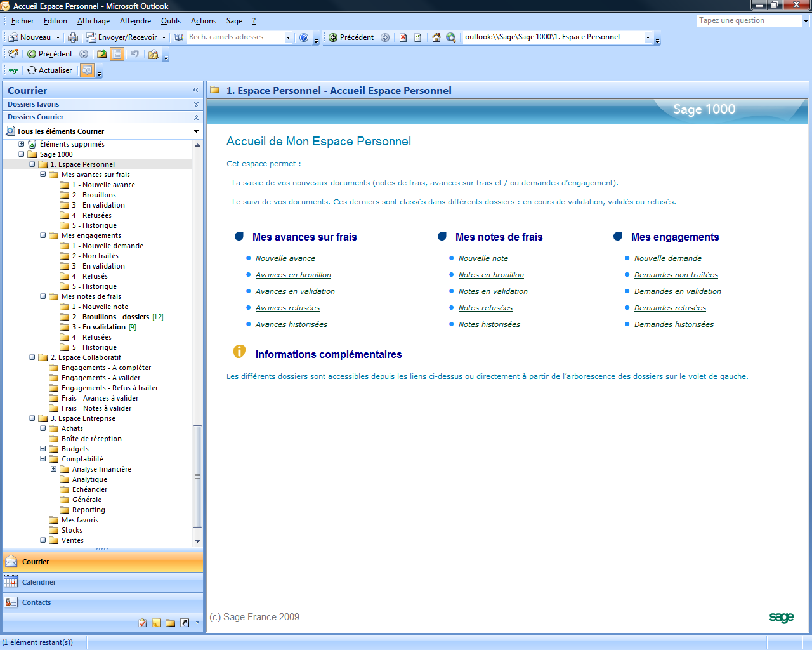The height and width of the screenshot is (650, 812).
Task: Click the outlook:\\Sage address field
Action: 553,37
